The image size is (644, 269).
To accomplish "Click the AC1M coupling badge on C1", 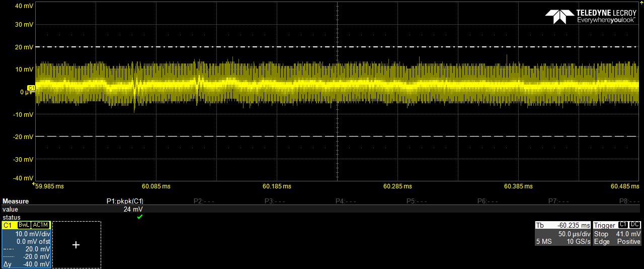I will (x=41, y=225).
